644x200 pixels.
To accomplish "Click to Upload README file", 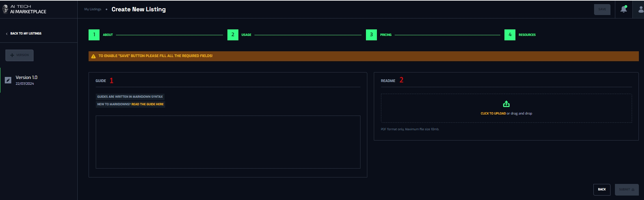I will 493,114.
